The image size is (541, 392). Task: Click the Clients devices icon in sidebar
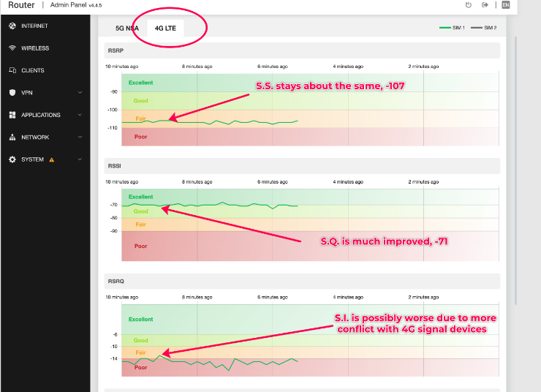[x=12, y=70]
